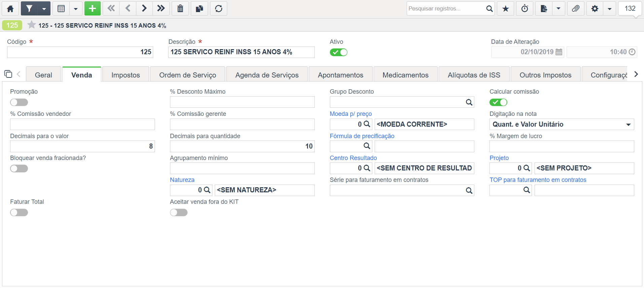Enable the Faturar Total switch
Image resolution: width=644 pixels, height=288 pixels.
click(19, 212)
